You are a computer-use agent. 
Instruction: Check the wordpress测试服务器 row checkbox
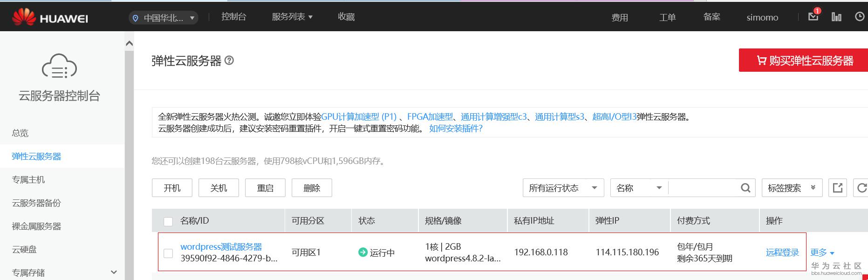tap(168, 253)
